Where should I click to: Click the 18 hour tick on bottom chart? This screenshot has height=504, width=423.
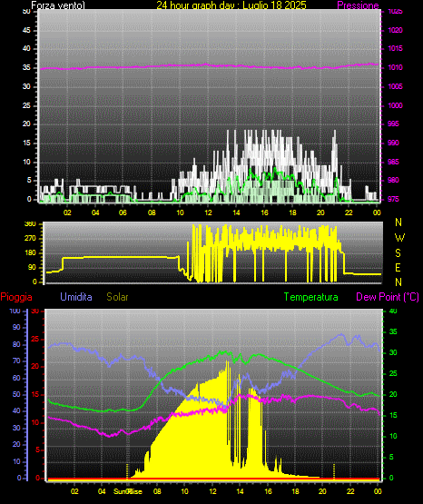coord(295,491)
